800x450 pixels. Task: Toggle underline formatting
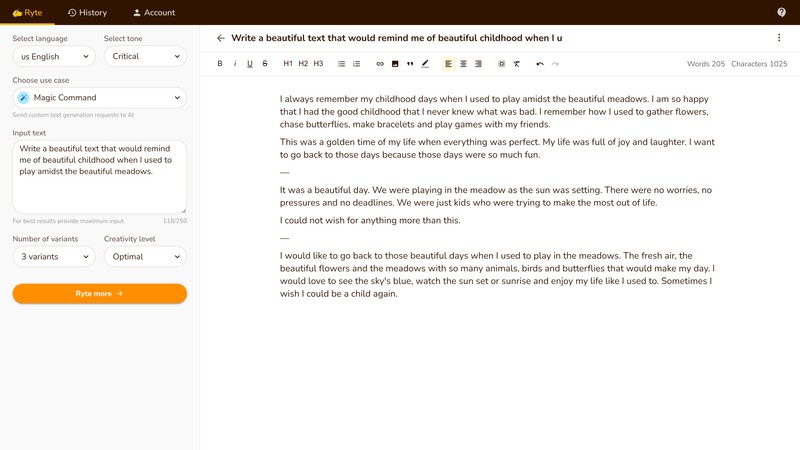[x=250, y=64]
